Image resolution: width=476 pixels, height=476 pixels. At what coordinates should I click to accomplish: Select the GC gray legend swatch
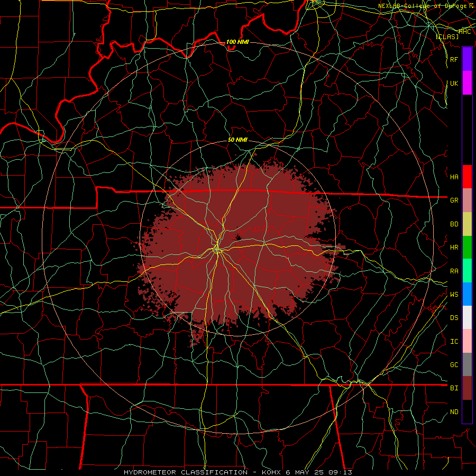point(467,364)
